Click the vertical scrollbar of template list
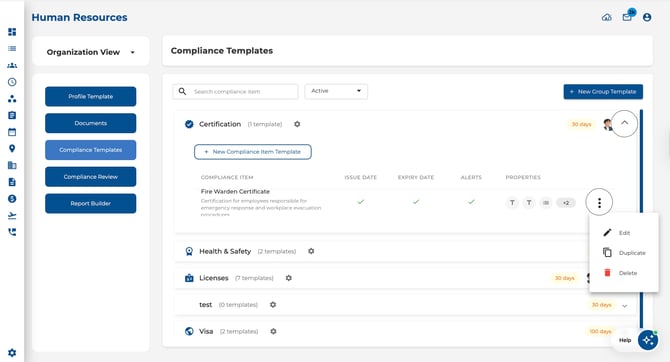Image resolution: width=670 pixels, height=362 pixels. point(641,218)
